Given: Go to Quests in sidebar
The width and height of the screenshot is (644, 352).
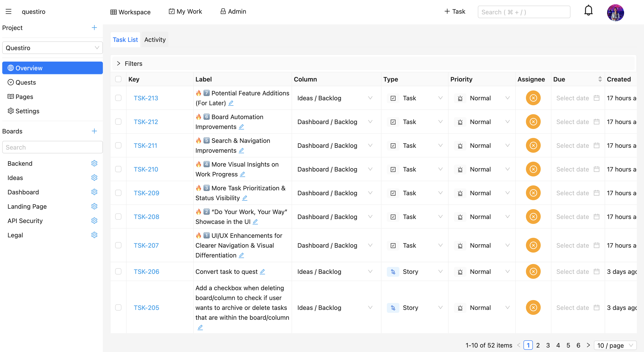Looking at the screenshot, I should click(x=53, y=82).
